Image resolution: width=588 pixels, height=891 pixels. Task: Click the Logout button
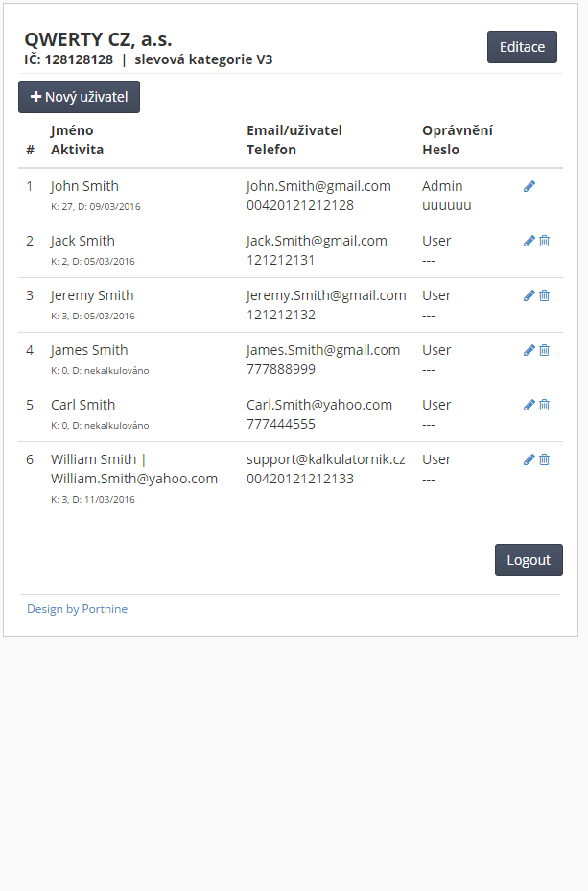[529, 560]
